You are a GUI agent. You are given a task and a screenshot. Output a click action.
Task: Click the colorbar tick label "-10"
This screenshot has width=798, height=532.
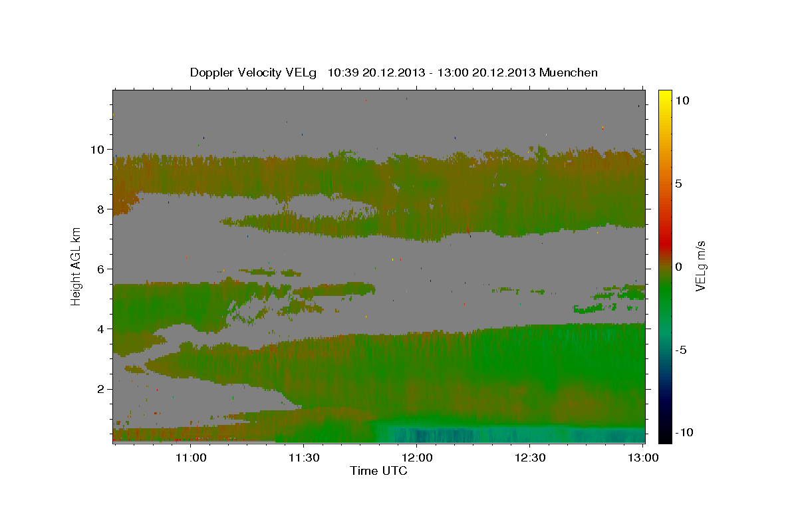[x=684, y=433]
